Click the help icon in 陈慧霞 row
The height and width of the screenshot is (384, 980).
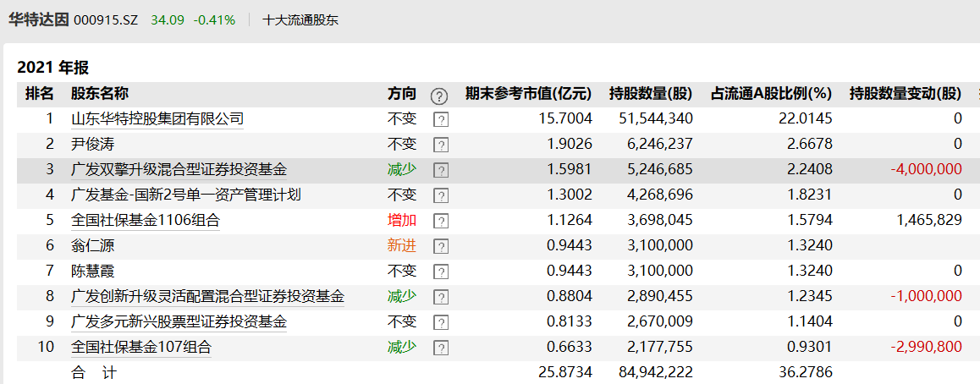pos(440,272)
